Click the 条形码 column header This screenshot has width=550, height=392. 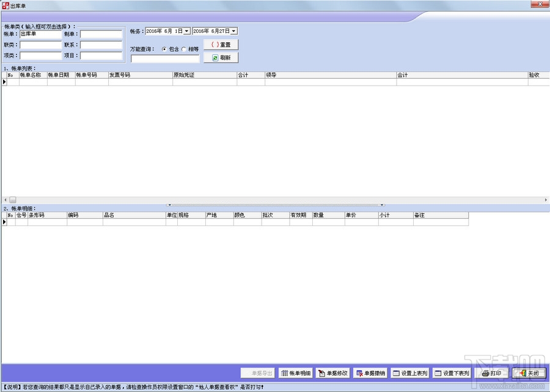47,215
